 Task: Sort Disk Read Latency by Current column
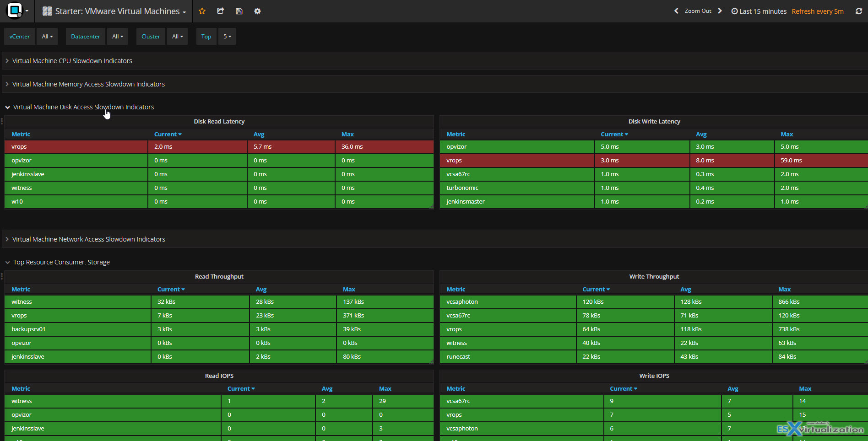click(168, 134)
